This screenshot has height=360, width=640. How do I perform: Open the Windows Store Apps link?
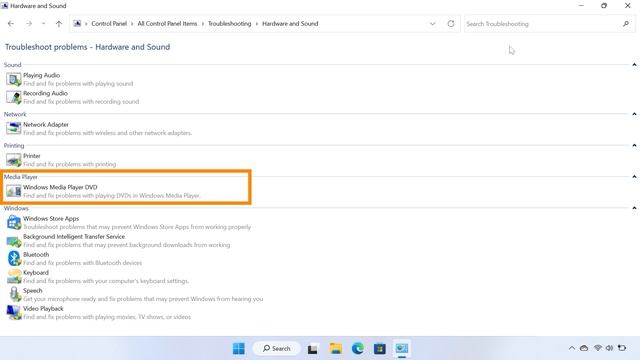click(51, 219)
